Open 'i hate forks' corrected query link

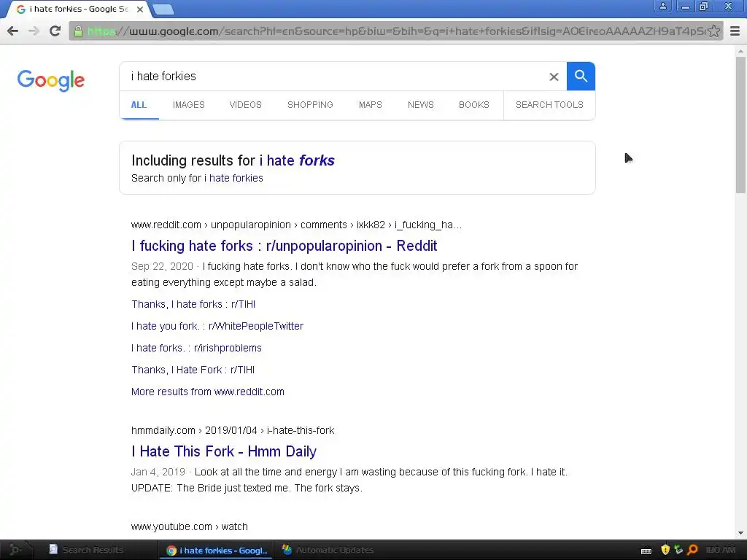(x=297, y=160)
